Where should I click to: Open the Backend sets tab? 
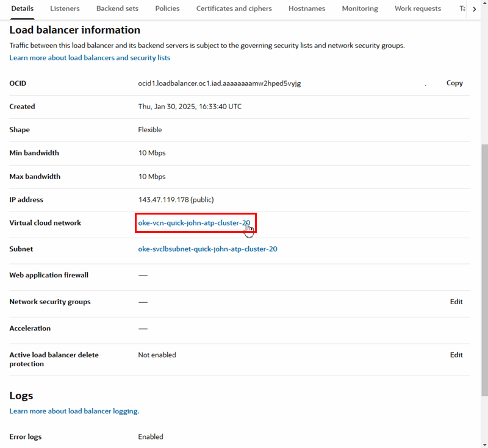point(117,9)
